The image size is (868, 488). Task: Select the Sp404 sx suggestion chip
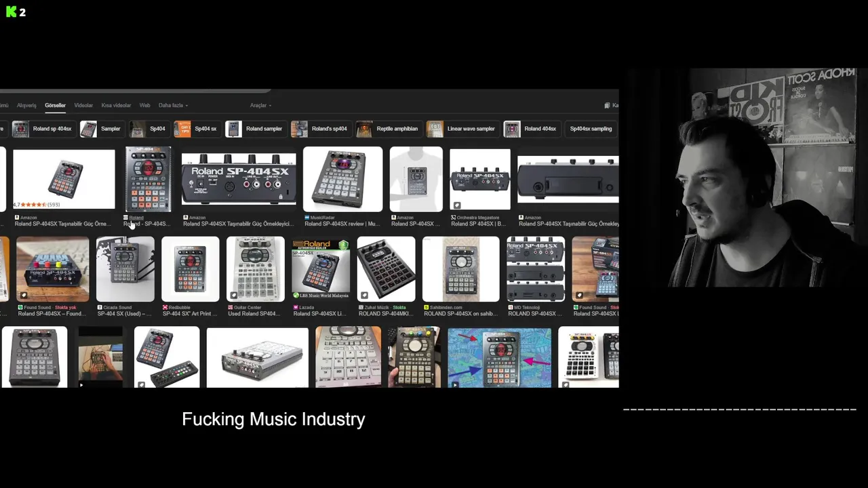click(x=196, y=129)
